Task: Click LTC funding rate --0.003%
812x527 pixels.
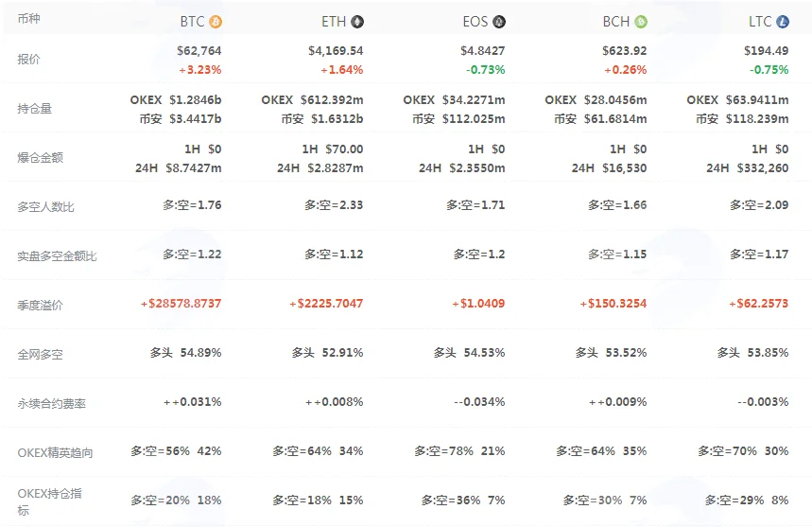Action: 763,402
